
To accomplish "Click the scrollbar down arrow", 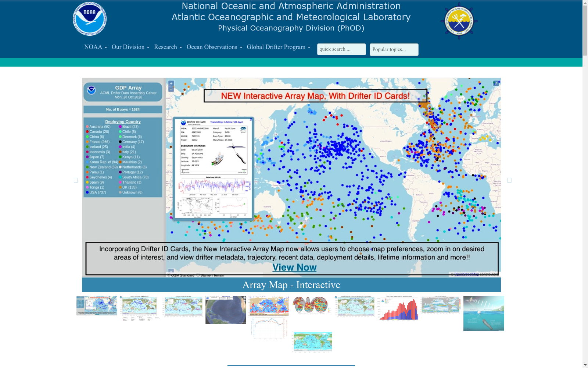I will [585, 365].
